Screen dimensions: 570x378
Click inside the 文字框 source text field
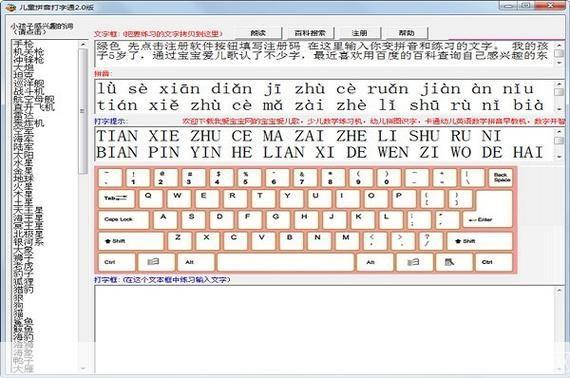(x=325, y=54)
